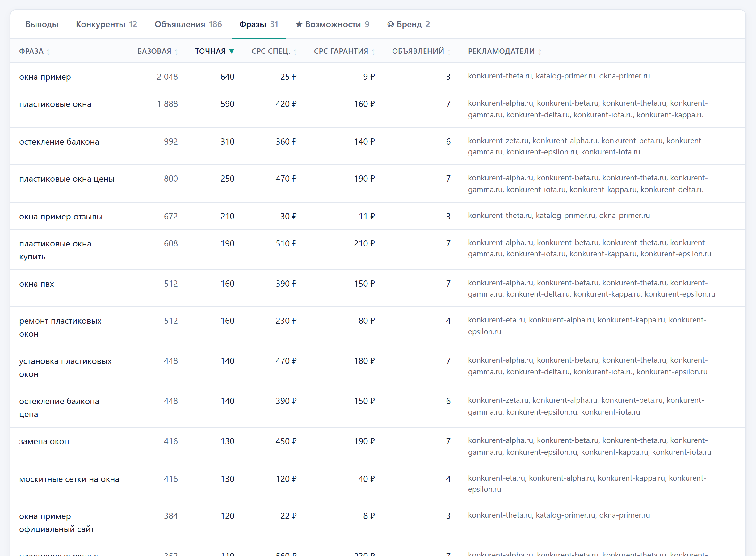The width and height of the screenshot is (756, 556).
Task: Click exact frequency value 590
Action: pos(227,104)
